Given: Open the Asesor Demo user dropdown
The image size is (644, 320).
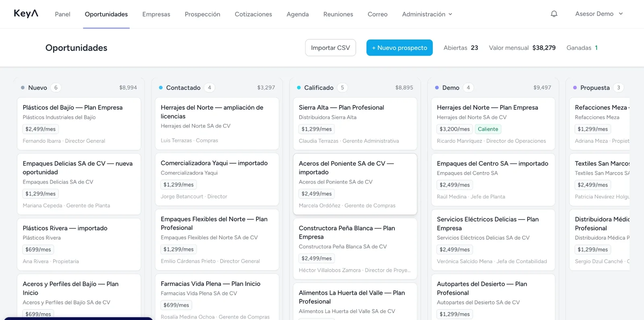Looking at the screenshot, I should [599, 14].
